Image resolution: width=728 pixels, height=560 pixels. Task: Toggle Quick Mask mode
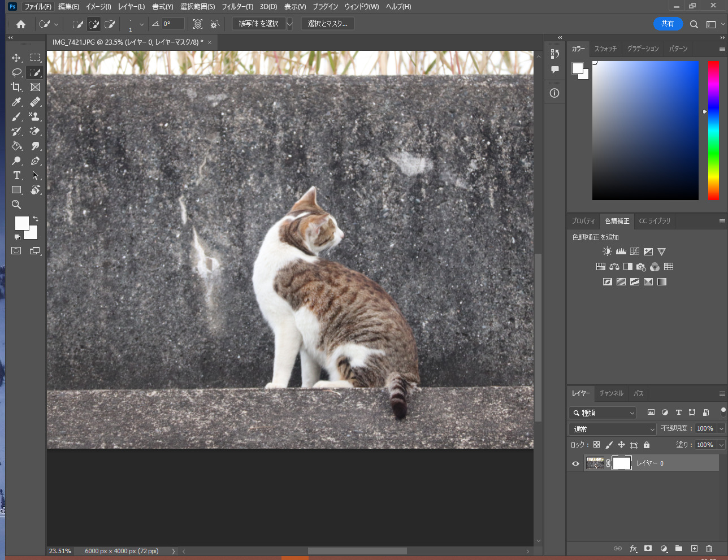[x=16, y=251]
